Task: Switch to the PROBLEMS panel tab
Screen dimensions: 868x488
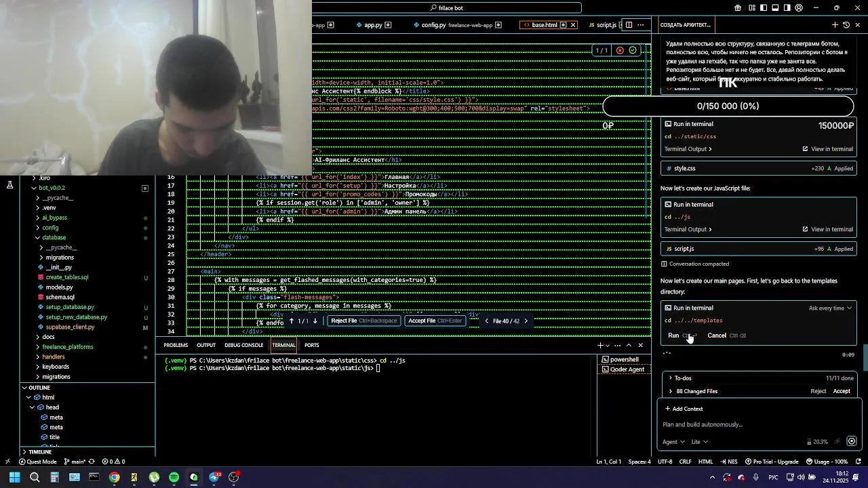Action: (x=175, y=346)
